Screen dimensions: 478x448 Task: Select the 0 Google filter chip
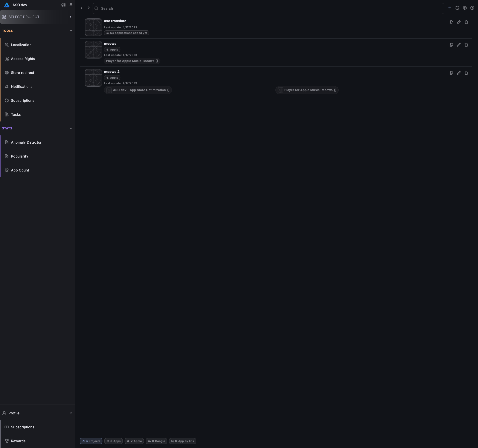(156, 441)
